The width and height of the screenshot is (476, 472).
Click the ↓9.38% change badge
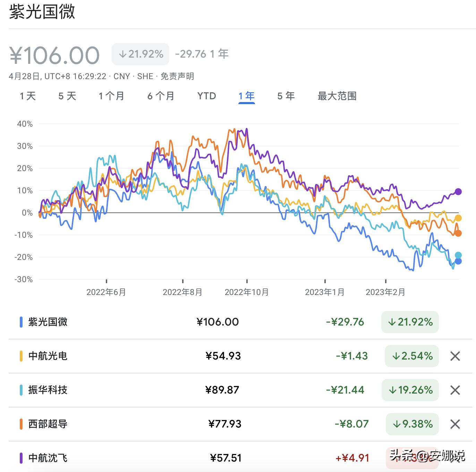412,424
